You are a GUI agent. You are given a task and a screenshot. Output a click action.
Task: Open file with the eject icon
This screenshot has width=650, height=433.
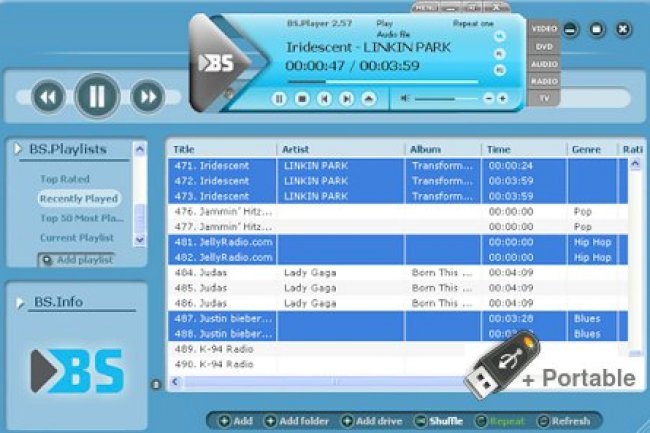[x=369, y=99]
